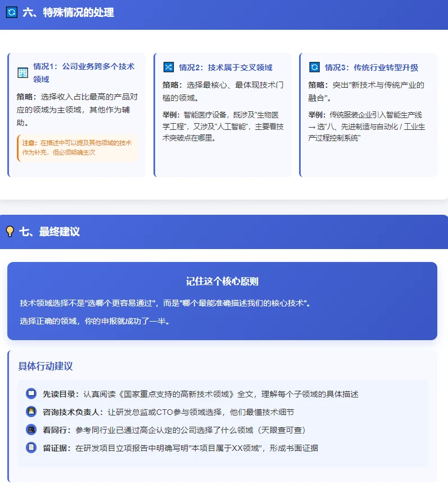Screen dimensions: 448x497
Task: Click title 情况1：公司业务跨多个技术领域
Action: 84,73
